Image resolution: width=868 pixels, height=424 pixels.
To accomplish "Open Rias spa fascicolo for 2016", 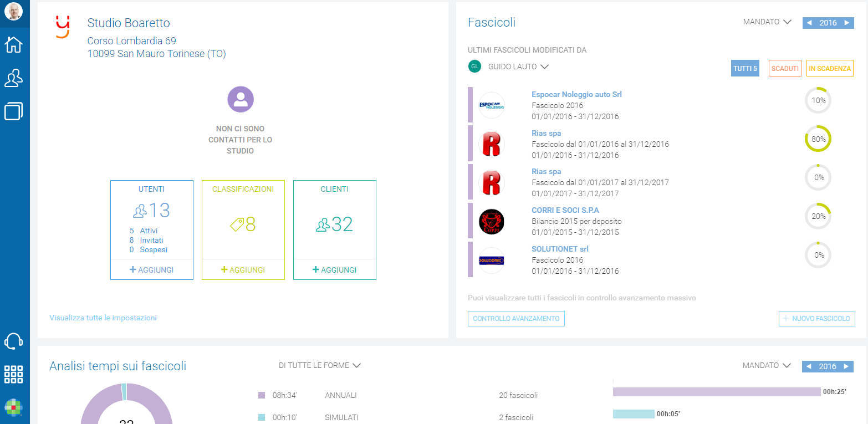I will [546, 133].
